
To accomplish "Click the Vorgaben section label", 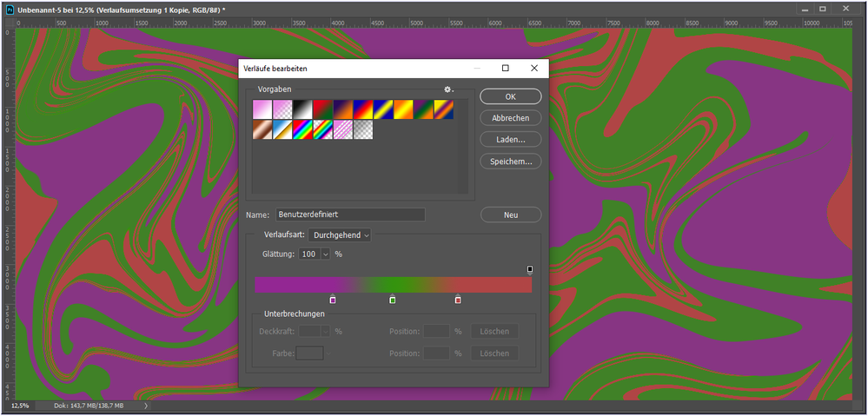I will [x=275, y=89].
